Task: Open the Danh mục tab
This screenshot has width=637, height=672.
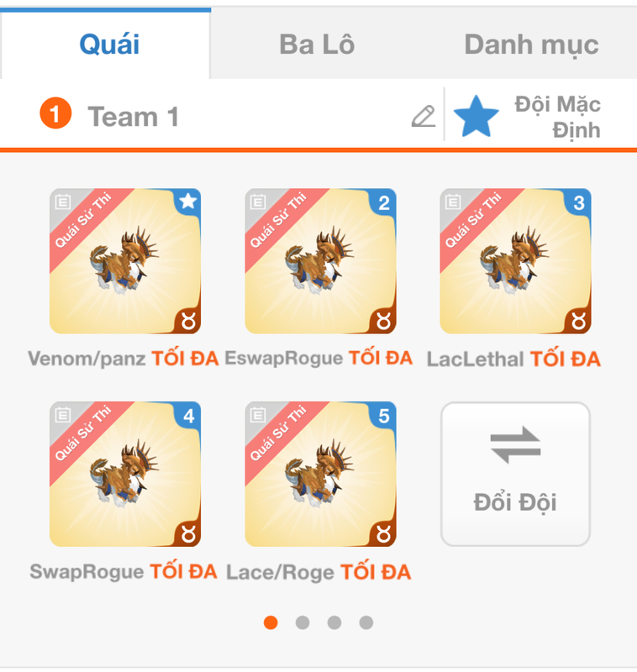Action: point(531,45)
